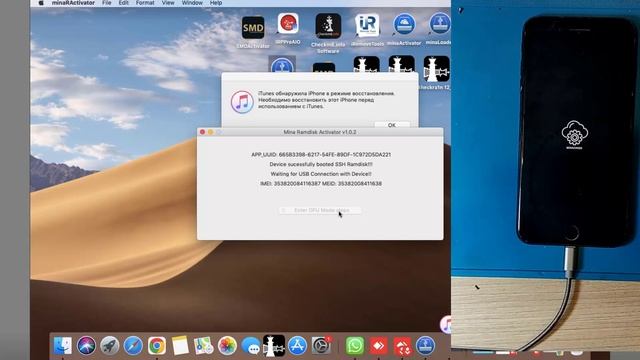Click OK in the iTunes recovery dialog
Viewport: 640px width, 360px height.
[x=392, y=124]
